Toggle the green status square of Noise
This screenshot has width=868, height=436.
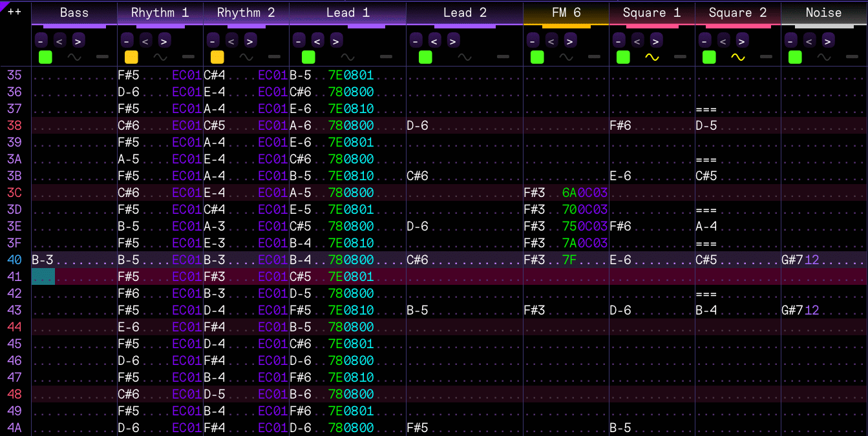pos(795,57)
